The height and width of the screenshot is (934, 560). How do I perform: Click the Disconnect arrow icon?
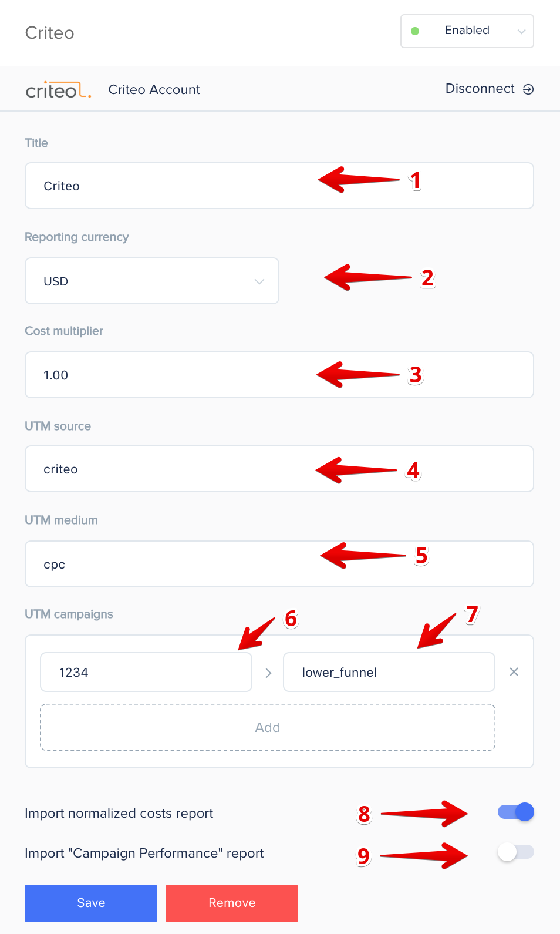click(x=528, y=89)
